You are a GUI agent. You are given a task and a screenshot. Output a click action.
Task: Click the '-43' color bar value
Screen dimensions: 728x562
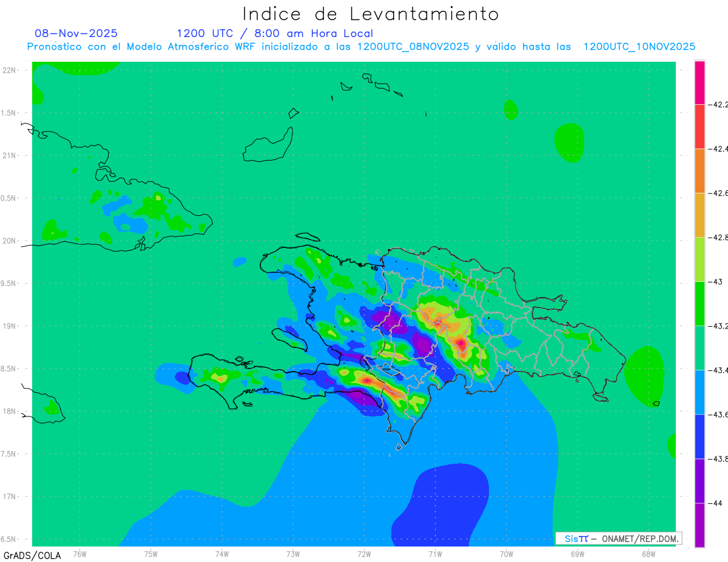[716, 281]
